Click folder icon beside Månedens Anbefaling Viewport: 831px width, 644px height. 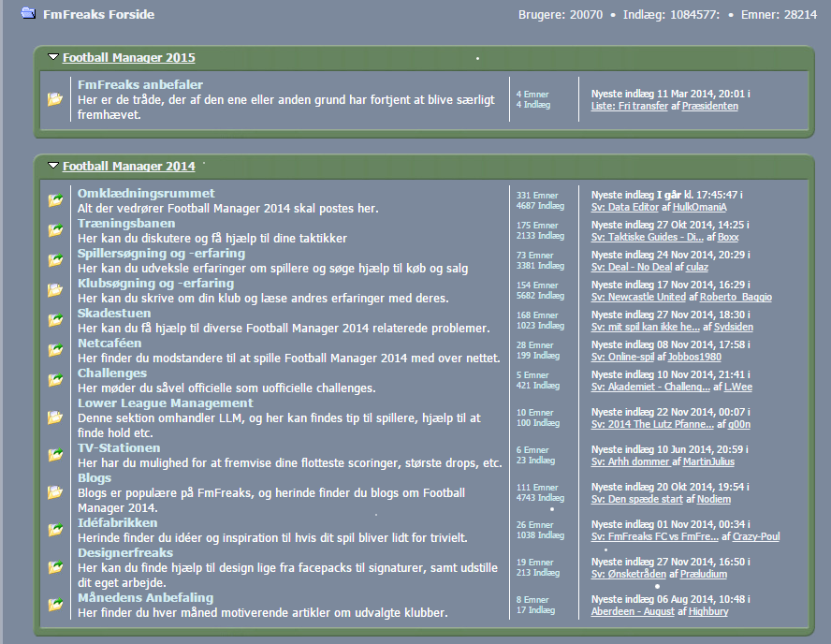(55, 605)
